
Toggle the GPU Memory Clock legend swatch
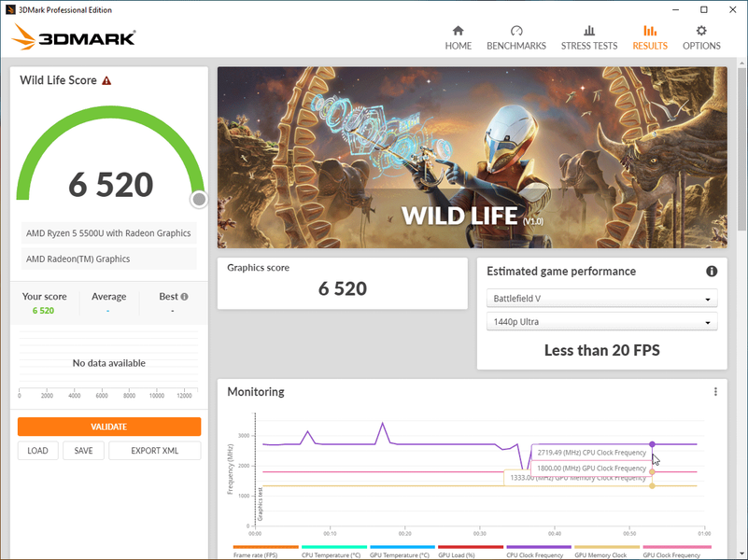tap(607, 547)
